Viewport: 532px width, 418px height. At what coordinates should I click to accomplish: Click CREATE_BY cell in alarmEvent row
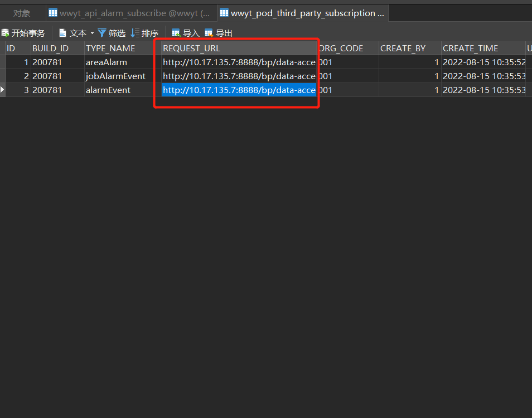pos(410,90)
